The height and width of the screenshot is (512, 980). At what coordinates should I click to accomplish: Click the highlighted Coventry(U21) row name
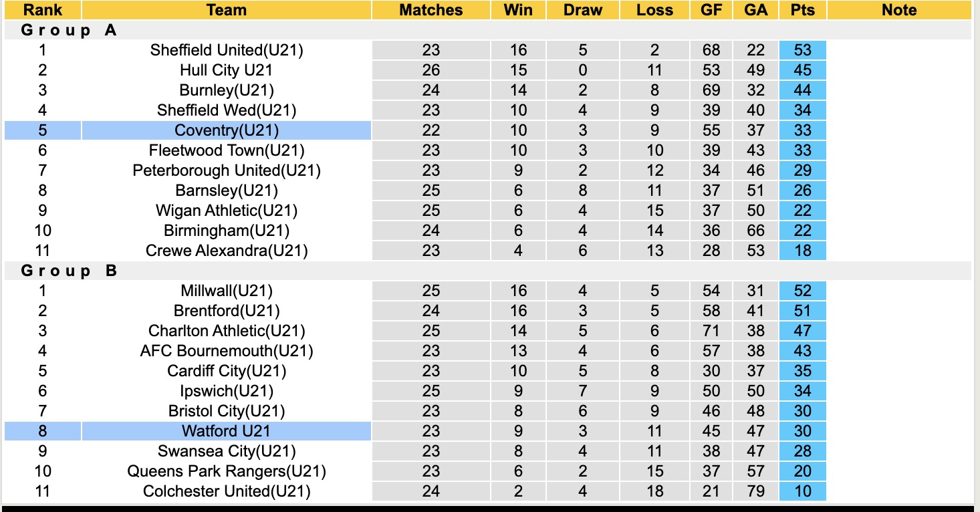click(x=227, y=130)
